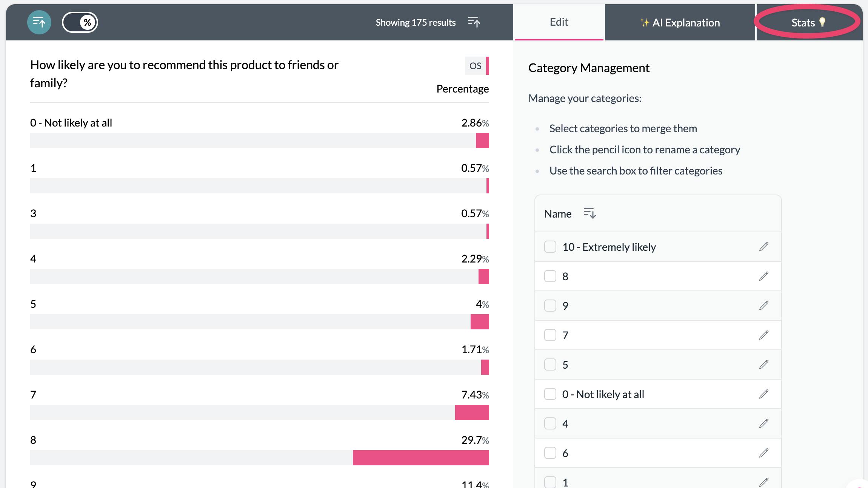The height and width of the screenshot is (488, 868).
Task: Click pencil icon for category 9
Action: (x=764, y=306)
